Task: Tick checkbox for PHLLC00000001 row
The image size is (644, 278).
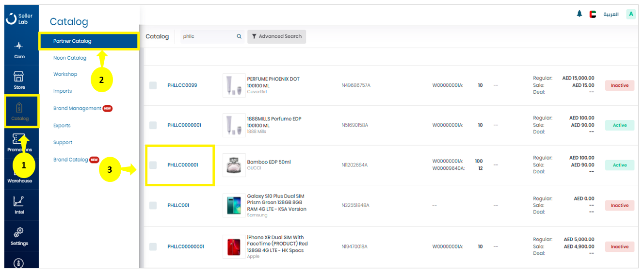Action: pyautogui.click(x=153, y=246)
